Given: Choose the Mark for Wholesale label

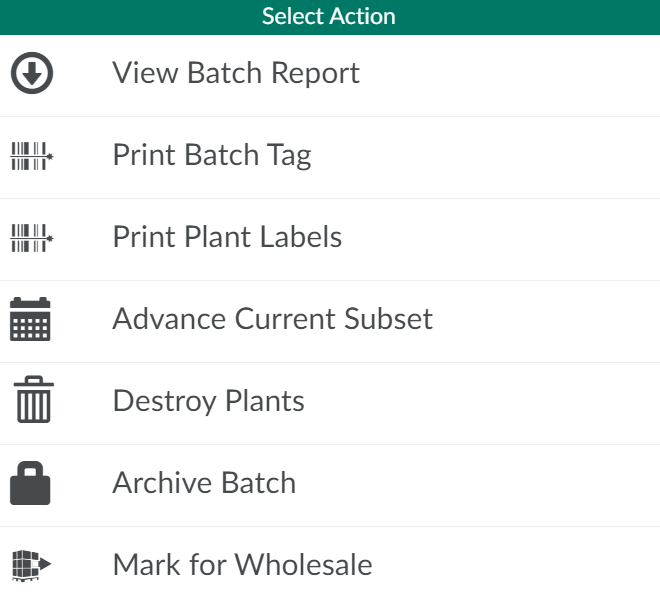Looking at the screenshot, I should pyautogui.click(x=242, y=565).
